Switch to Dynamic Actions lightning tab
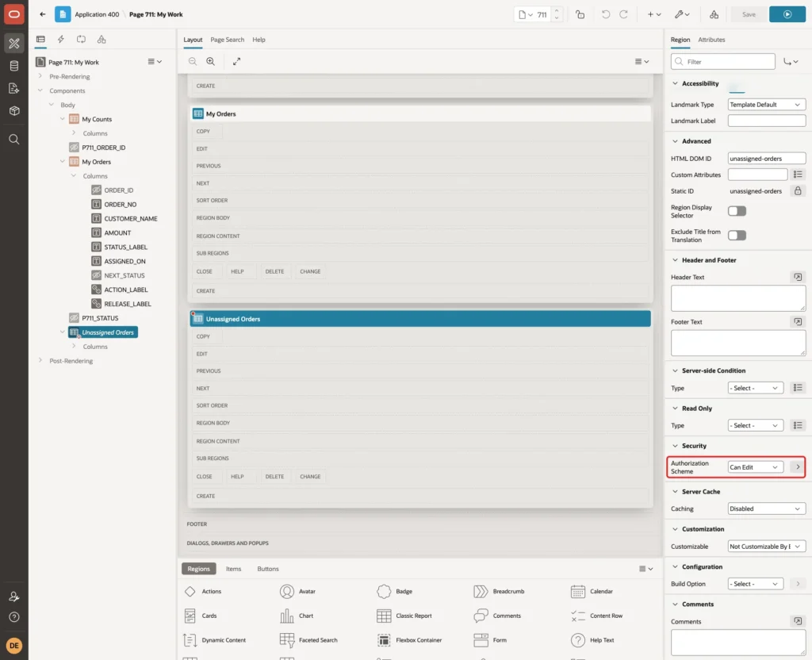 click(60, 40)
